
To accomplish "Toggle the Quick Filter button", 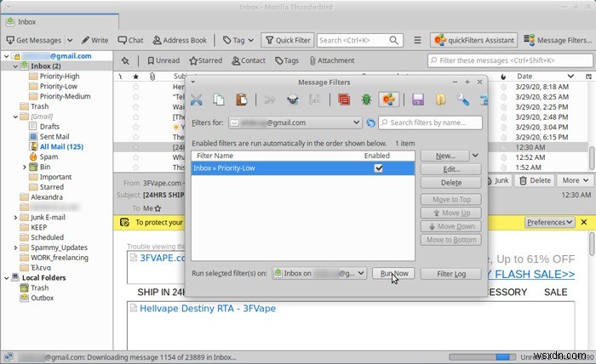I will coord(288,40).
